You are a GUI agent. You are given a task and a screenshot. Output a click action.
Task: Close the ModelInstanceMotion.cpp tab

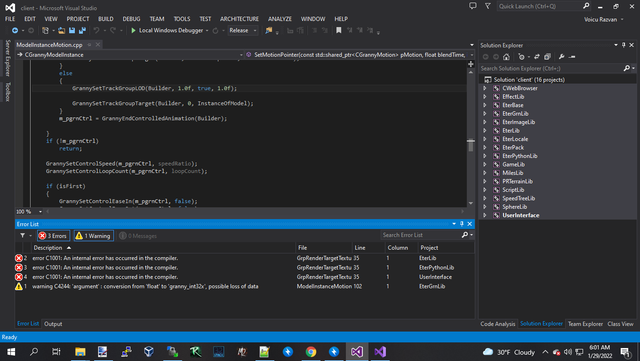pyautogui.click(x=98, y=45)
